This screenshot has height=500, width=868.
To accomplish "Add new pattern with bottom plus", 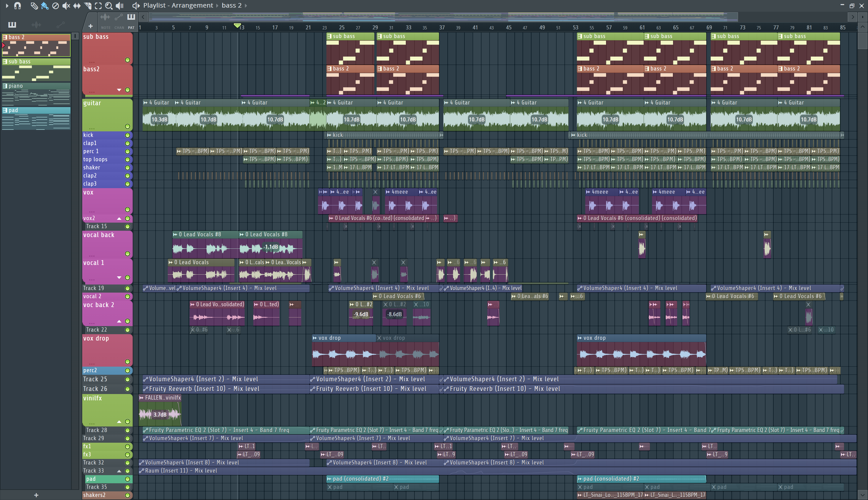I will pos(36,495).
